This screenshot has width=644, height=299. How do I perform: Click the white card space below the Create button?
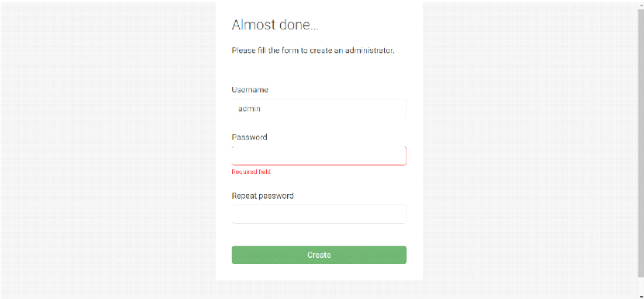pos(319,273)
